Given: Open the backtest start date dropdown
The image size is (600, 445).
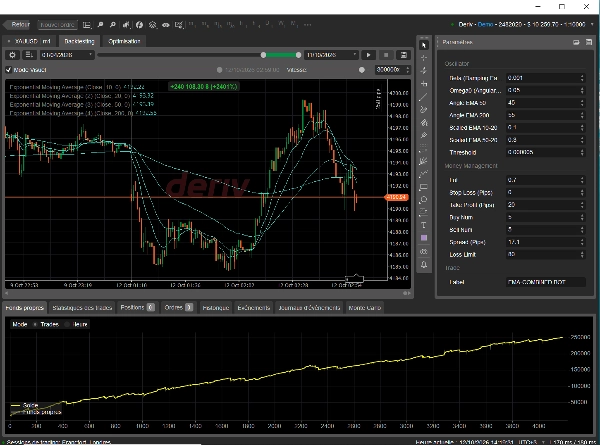Looking at the screenshot, I should 67,55.
